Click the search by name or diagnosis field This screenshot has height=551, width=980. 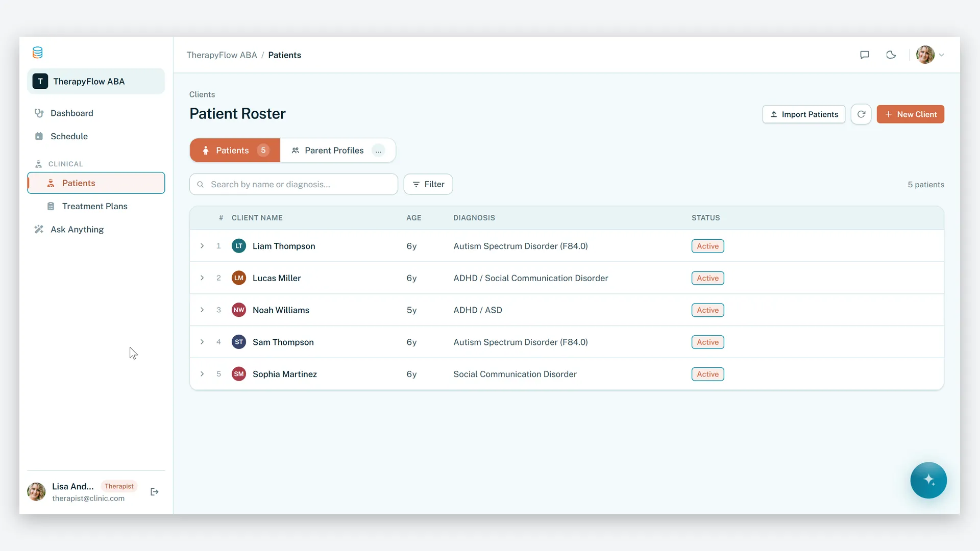(x=293, y=184)
